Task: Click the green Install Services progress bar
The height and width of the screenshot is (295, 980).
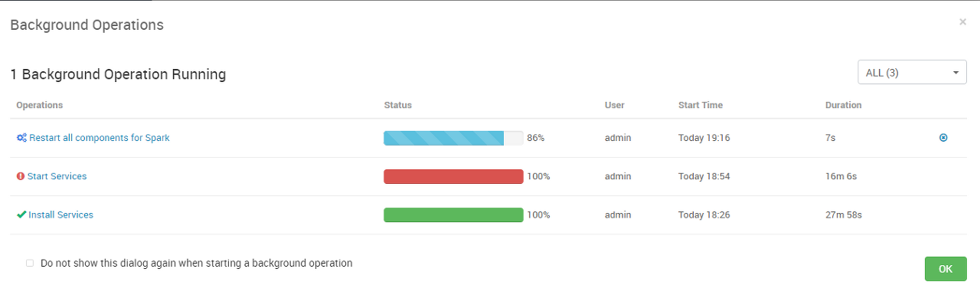Action: (x=453, y=215)
